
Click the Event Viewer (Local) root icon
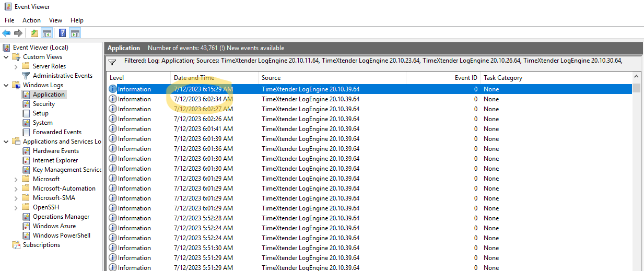click(x=6, y=48)
